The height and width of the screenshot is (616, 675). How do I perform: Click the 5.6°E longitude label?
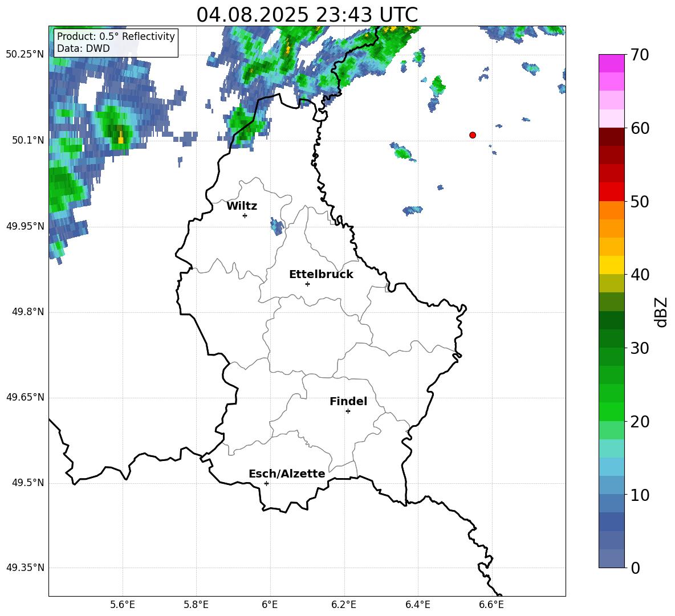click(x=122, y=605)
